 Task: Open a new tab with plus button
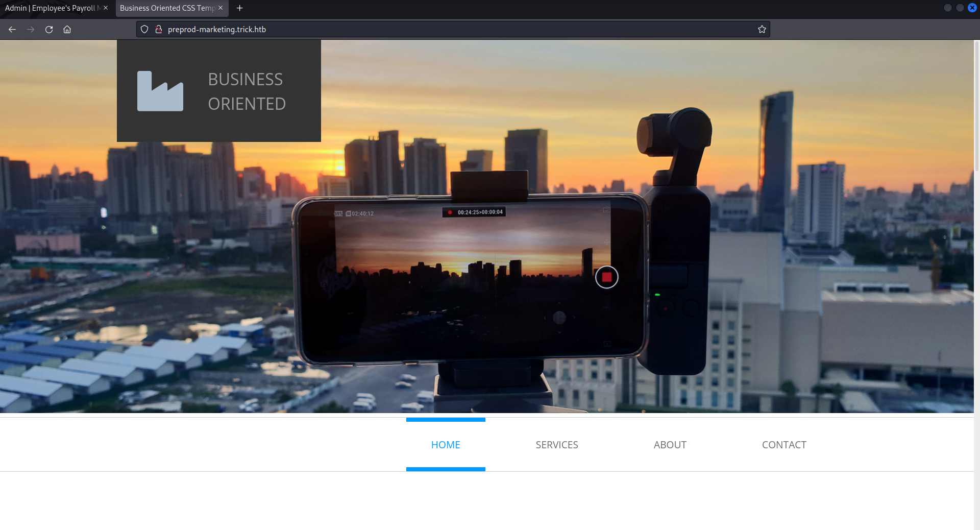pos(239,8)
